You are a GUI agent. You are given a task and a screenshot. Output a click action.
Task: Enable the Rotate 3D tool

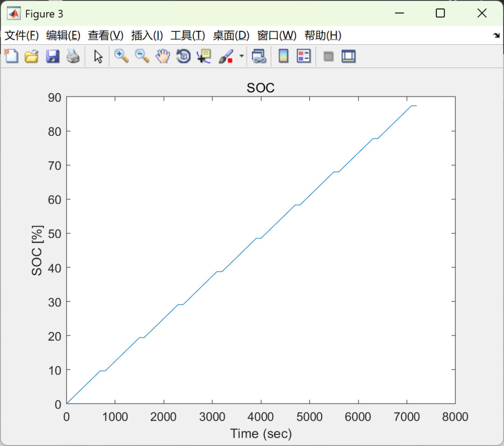point(182,56)
